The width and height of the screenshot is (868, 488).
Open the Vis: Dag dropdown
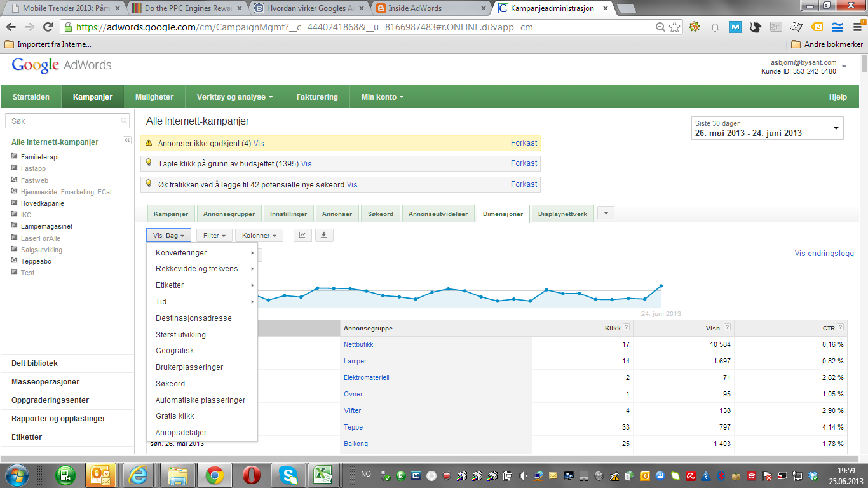point(169,235)
